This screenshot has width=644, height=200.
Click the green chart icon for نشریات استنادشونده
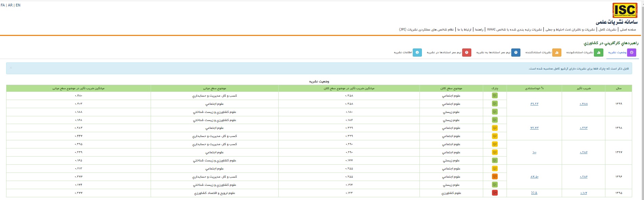point(598,53)
